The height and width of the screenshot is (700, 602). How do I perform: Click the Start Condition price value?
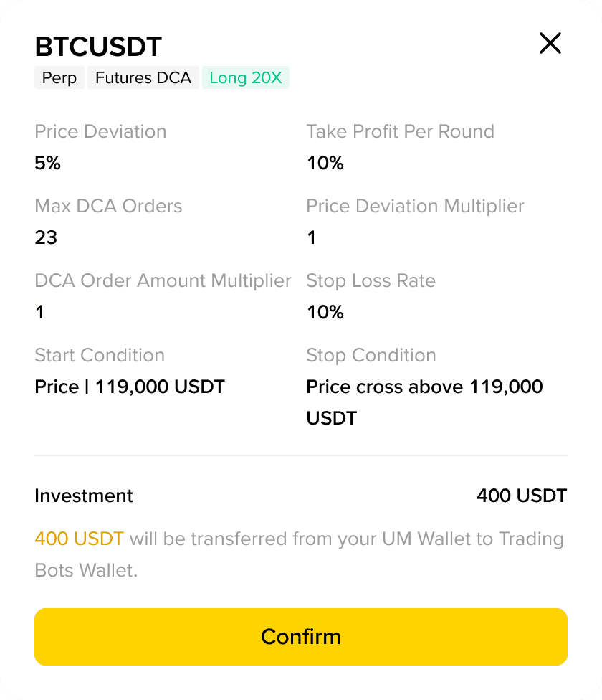click(x=130, y=387)
